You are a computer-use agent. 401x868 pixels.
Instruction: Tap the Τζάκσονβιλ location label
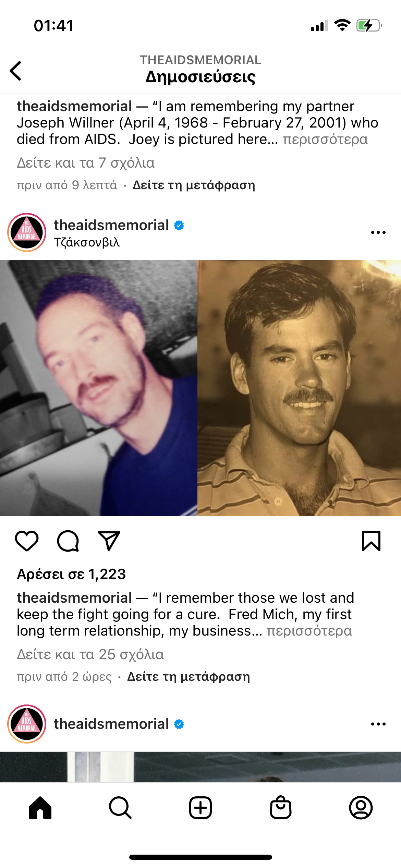click(x=87, y=242)
